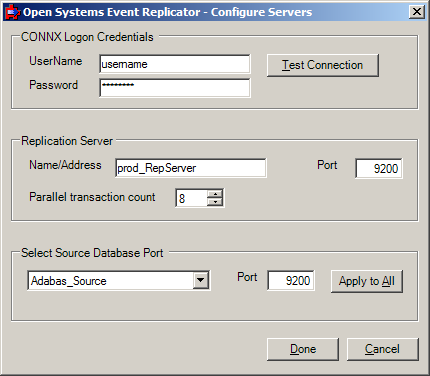Click the Select Source Database Port title
This screenshot has height=376, width=430.
click(92, 253)
